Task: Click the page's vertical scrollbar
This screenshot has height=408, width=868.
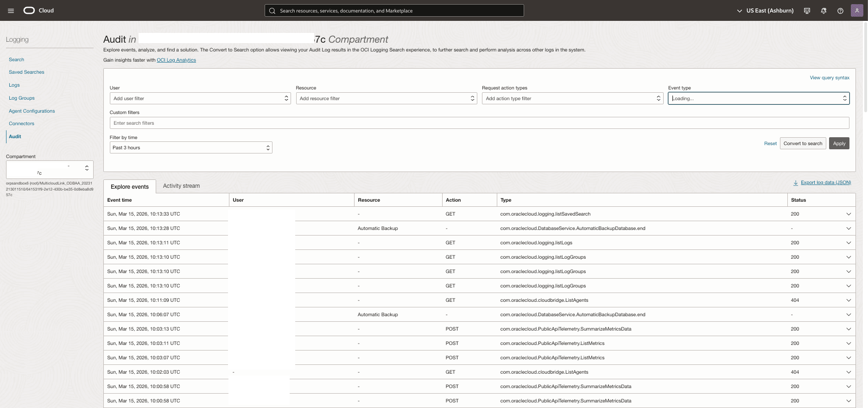Action: click(866, 67)
